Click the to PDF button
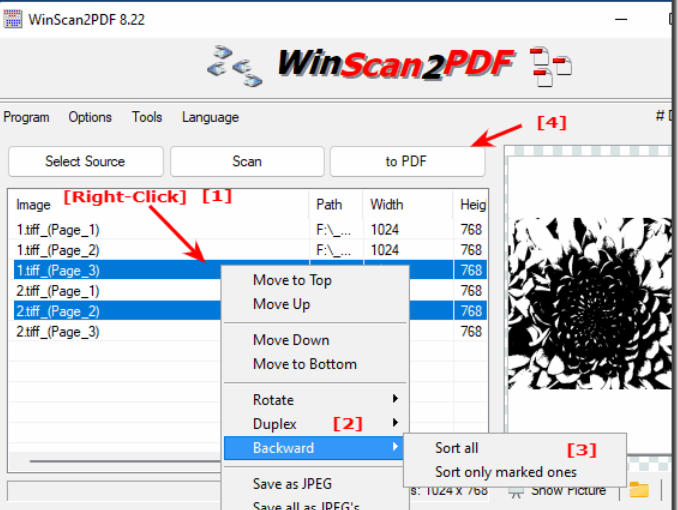The height and width of the screenshot is (510, 678). (407, 161)
